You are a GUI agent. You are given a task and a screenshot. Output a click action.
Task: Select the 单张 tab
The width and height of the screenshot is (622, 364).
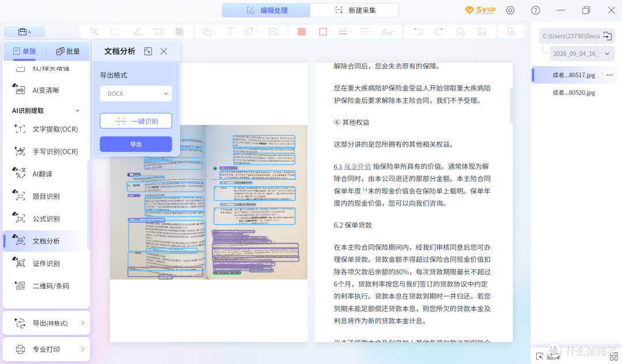[x=25, y=51]
